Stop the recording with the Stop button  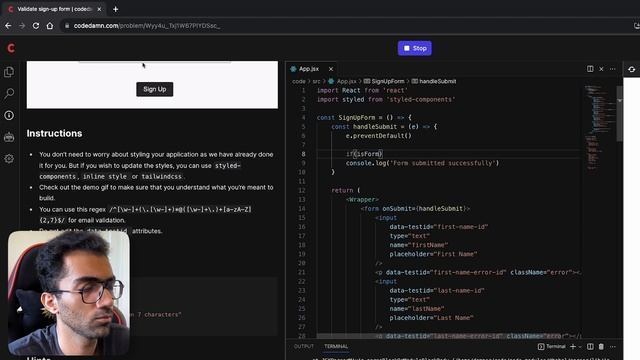pos(415,48)
